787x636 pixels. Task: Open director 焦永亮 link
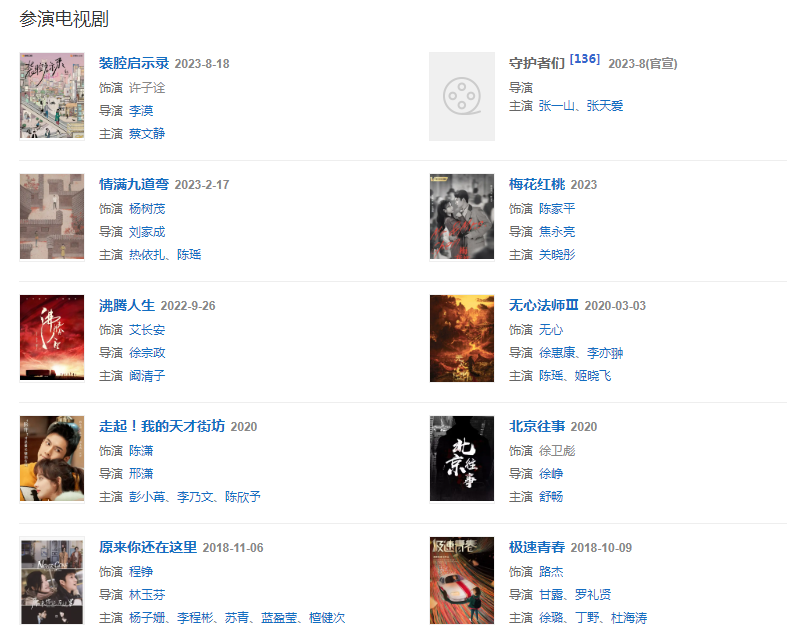click(x=557, y=232)
